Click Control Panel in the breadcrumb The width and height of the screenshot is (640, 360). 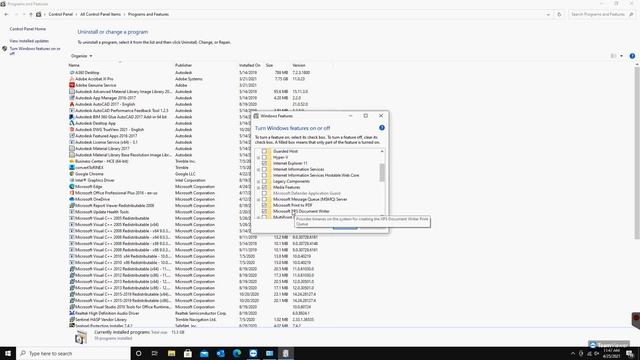pos(60,14)
